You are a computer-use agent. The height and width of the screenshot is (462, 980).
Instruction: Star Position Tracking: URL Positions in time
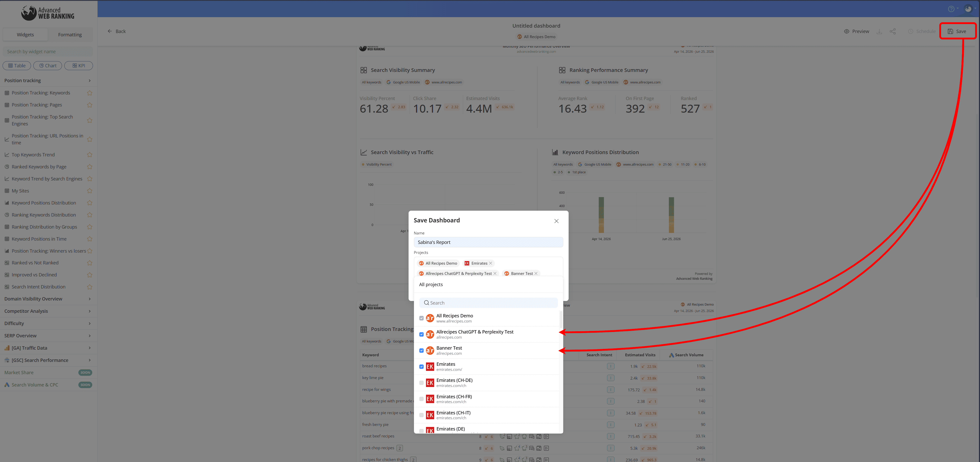point(90,139)
